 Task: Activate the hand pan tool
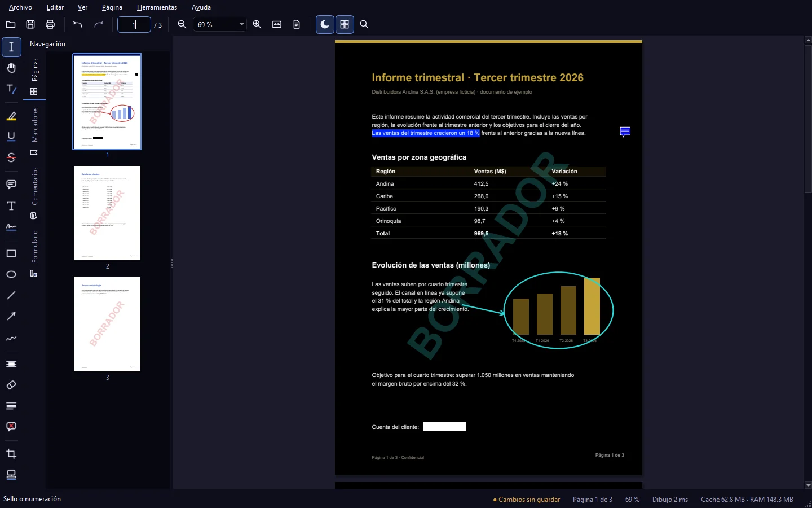pyautogui.click(x=11, y=68)
